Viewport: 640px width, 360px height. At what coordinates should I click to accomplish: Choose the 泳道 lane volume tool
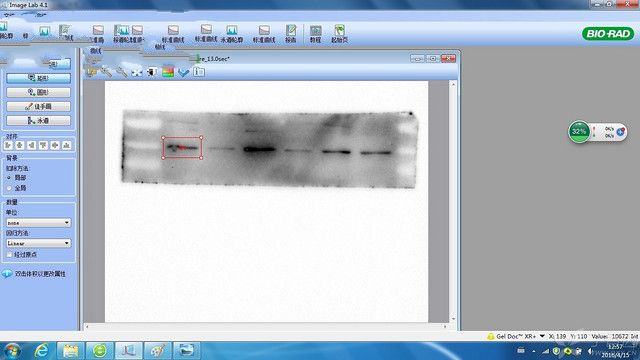pyautogui.click(x=38, y=121)
